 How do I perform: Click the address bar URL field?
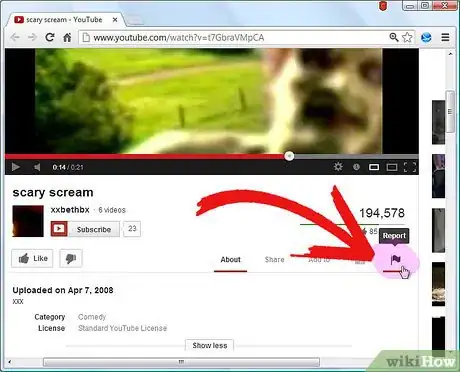(x=233, y=37)
